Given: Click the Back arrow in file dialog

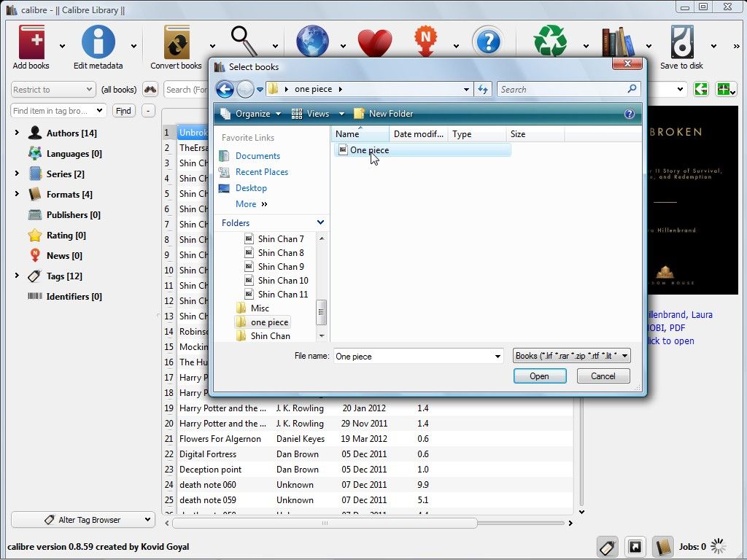Looking at the screenshot, I should pyautogui.click(x=225, y=89).
